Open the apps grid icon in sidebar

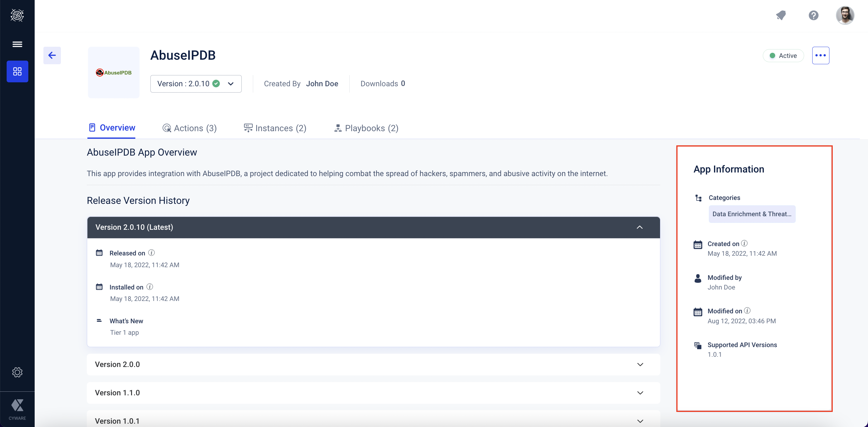point(17,71)
